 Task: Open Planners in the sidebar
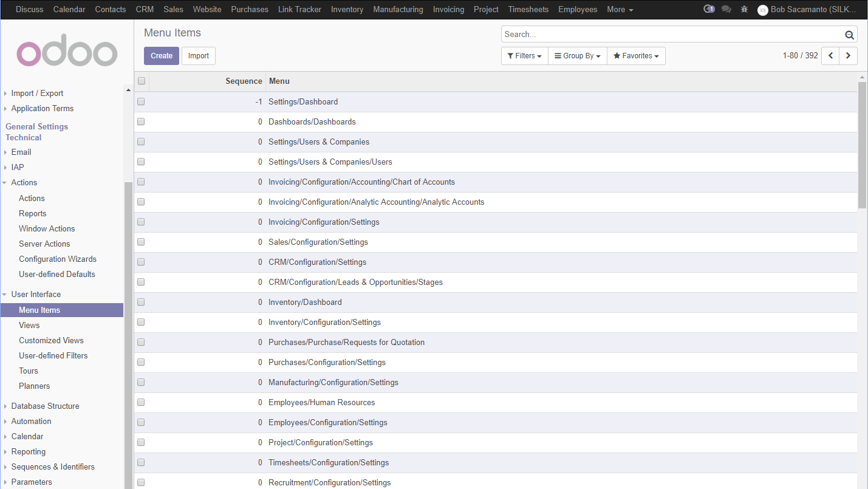[35, 386]
